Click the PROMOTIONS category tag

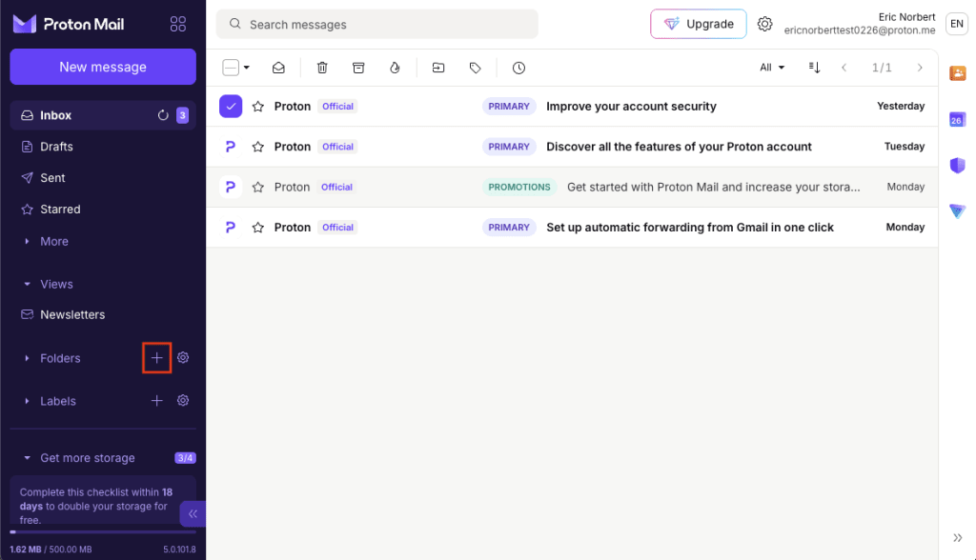point(519,187)
